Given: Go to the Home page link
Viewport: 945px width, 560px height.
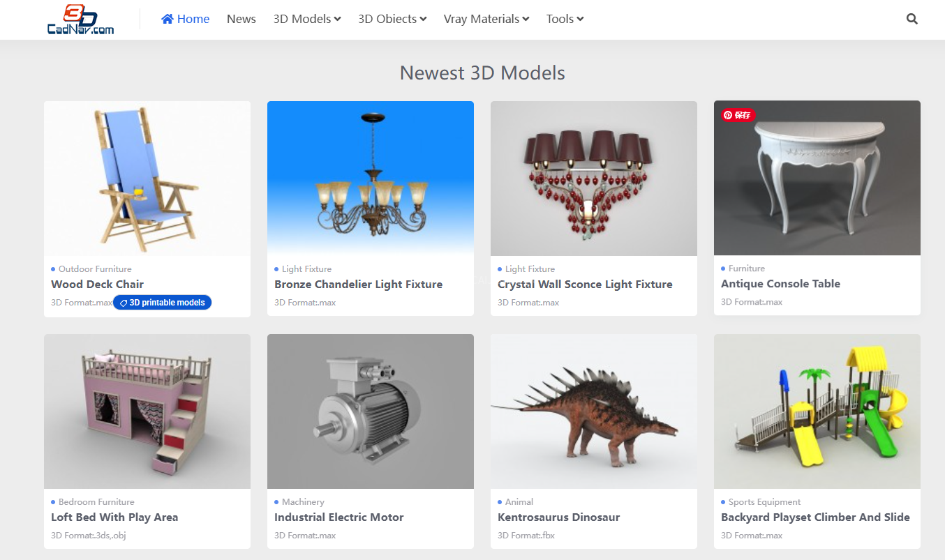Looking at the screenshot, I should 186,19.
